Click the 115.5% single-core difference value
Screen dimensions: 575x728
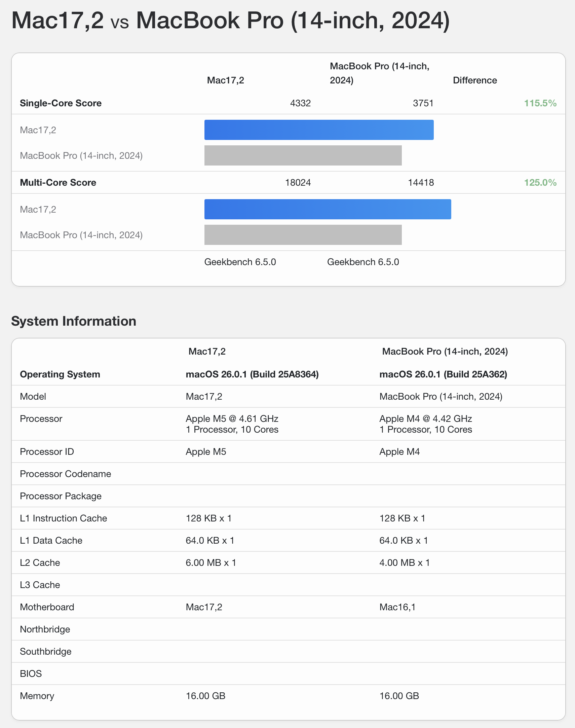tap(540, 103)
